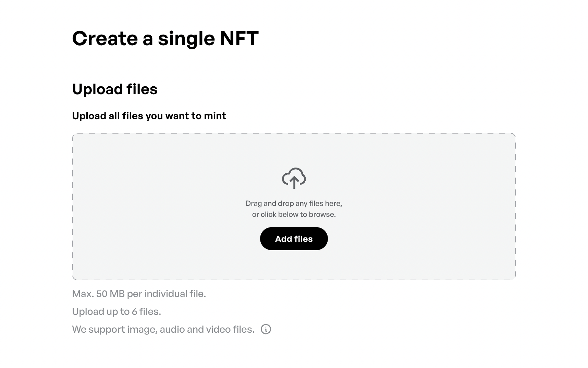Click the word "NFT" in the page title
Image resolution: width=588 pixels, height=368 pixels.
point(239,38)
